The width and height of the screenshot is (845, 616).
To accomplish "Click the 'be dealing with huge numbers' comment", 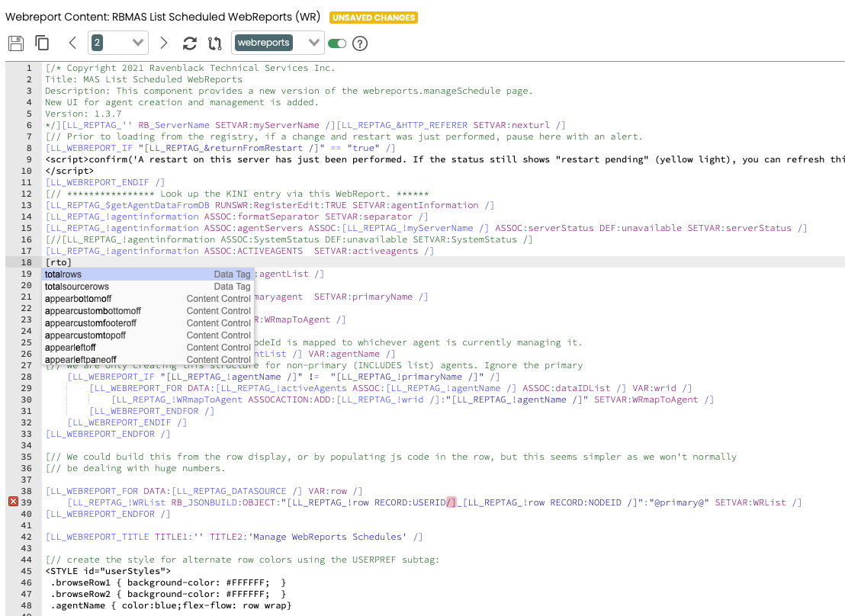I will pos(135,468).
